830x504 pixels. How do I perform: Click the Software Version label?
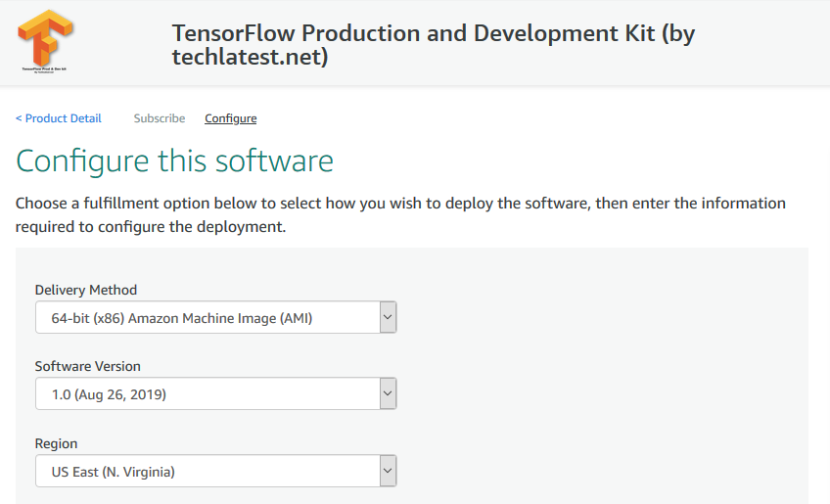click(x=88, y=366)
